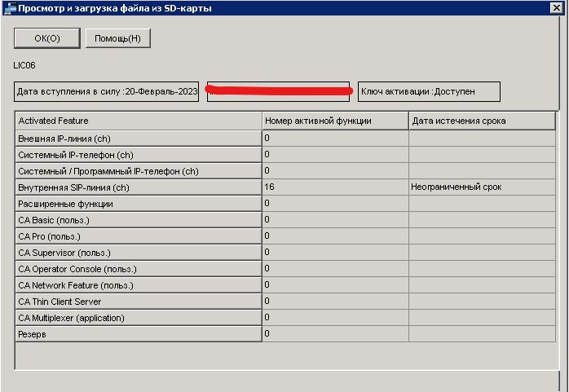Open help via Помощь(H) button
This screenshot has height=392, width=569.
pos(118,38)
